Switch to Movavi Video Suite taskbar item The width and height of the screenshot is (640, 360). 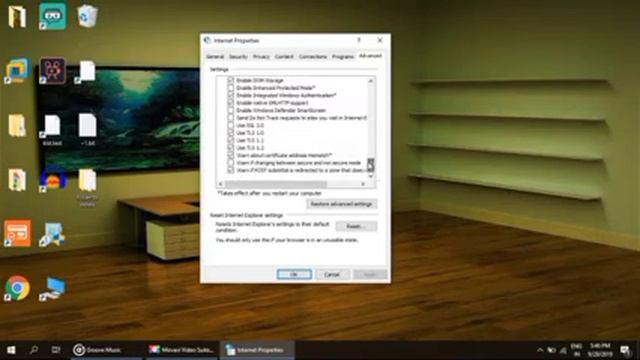(181, 350)
